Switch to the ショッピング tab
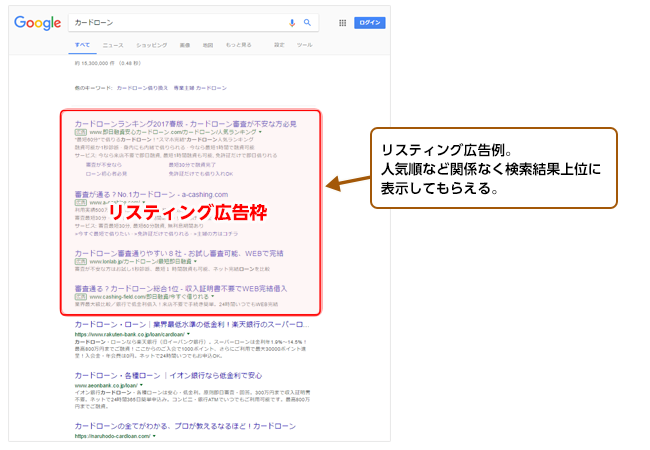650x450 pixels. coord(151,45)
